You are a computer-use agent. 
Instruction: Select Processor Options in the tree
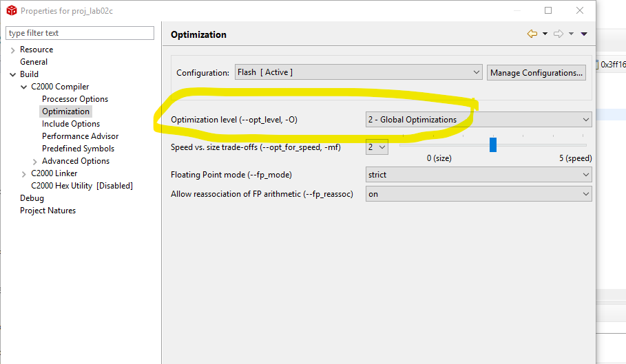click(75, 99)
